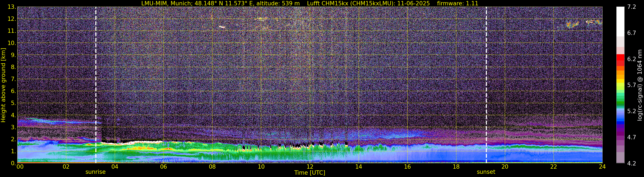
Task: Click the 'Lufft CHM15kx (CHM15kxLMU): 11-06-2025' instrument title
Action: (368, 3)
